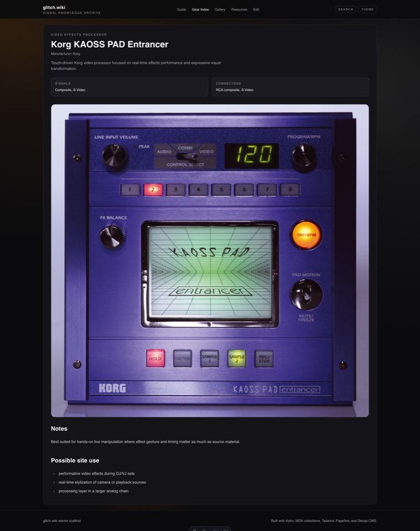Open the glitch.wiki home logo link
Image resolution: width=420 pixels, height=531 pixels.
point(54,7)
